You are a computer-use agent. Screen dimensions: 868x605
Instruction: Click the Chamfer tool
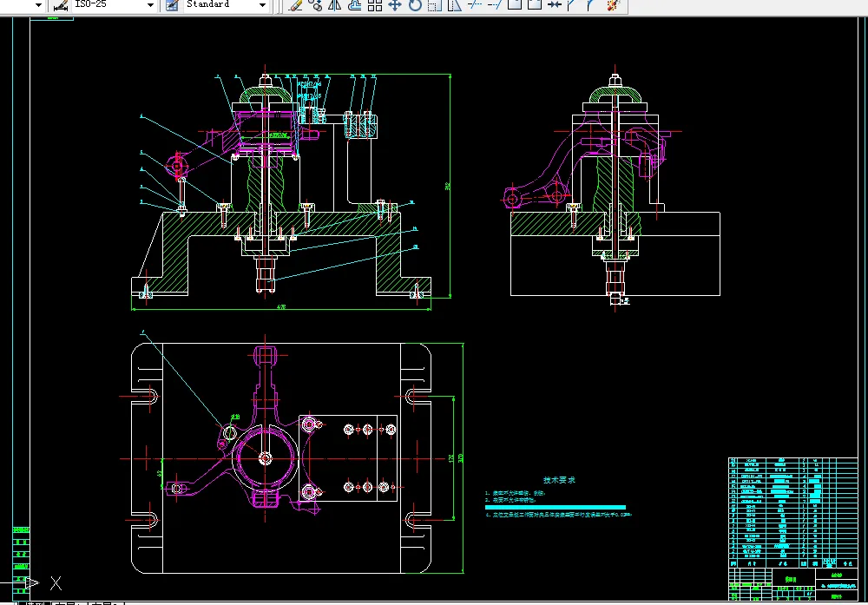[569, 5]
